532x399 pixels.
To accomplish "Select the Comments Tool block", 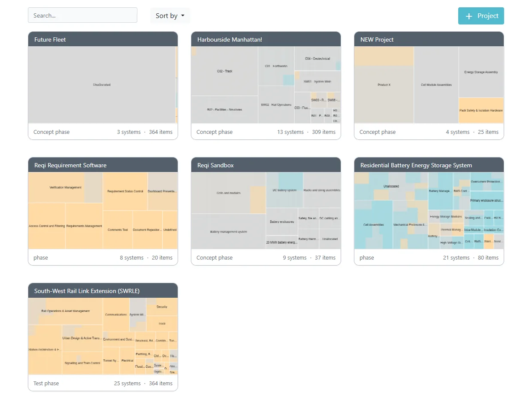I will pos(118,230).
